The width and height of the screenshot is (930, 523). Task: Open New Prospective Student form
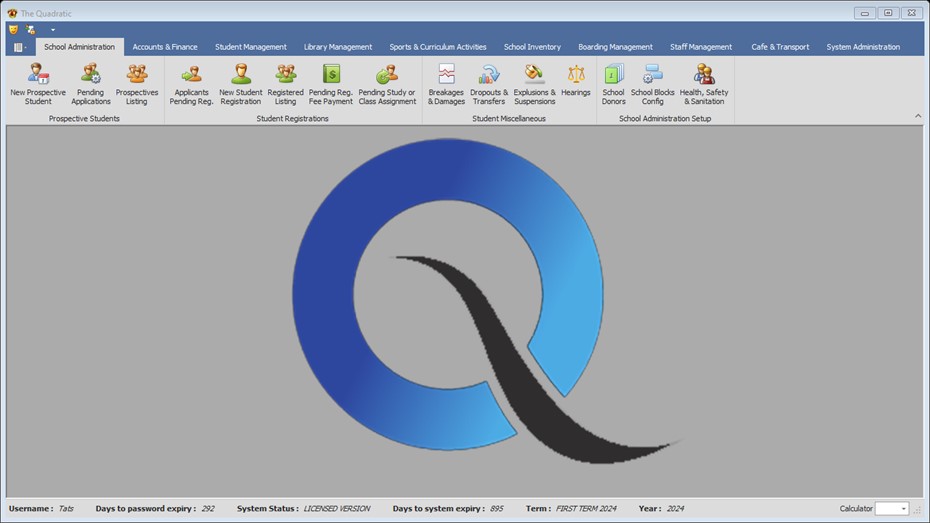tap(38, 84)
